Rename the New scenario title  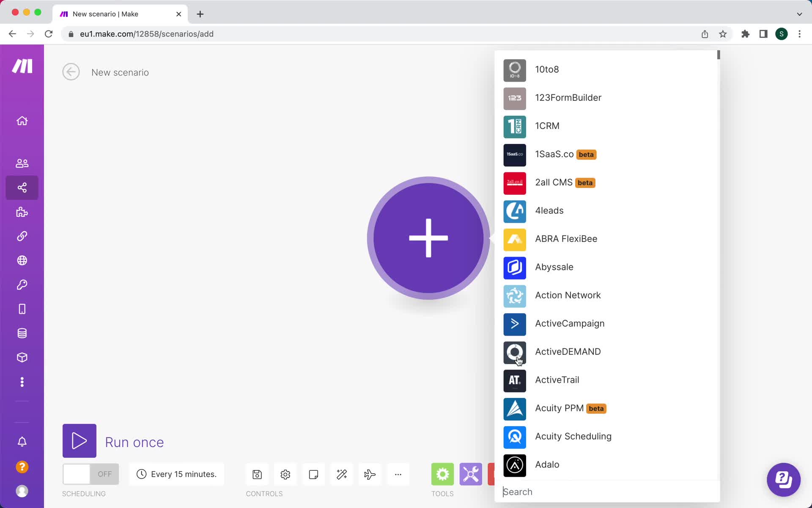coord(120,72)
